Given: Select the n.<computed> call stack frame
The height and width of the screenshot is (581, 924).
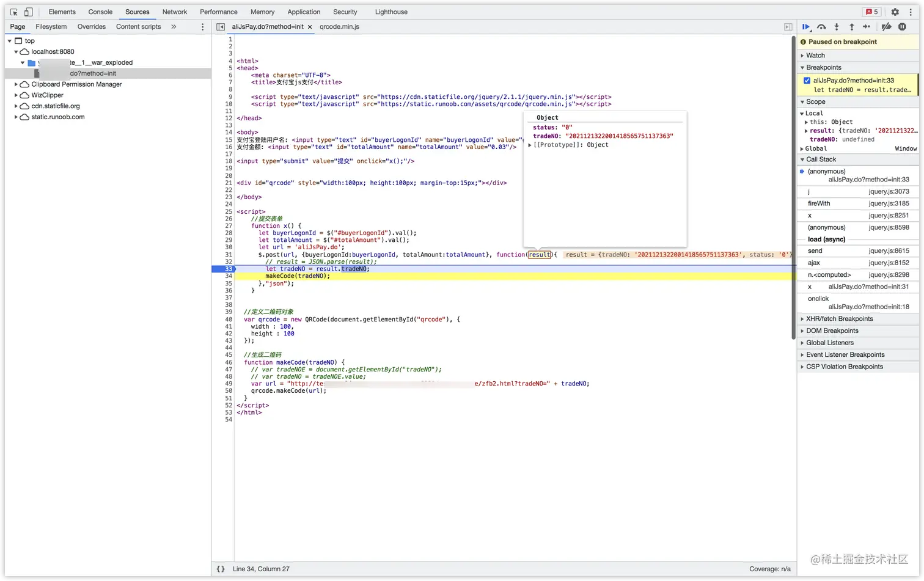Looking at the screenshot, I should pyautogui.click(x=858, y=275).
